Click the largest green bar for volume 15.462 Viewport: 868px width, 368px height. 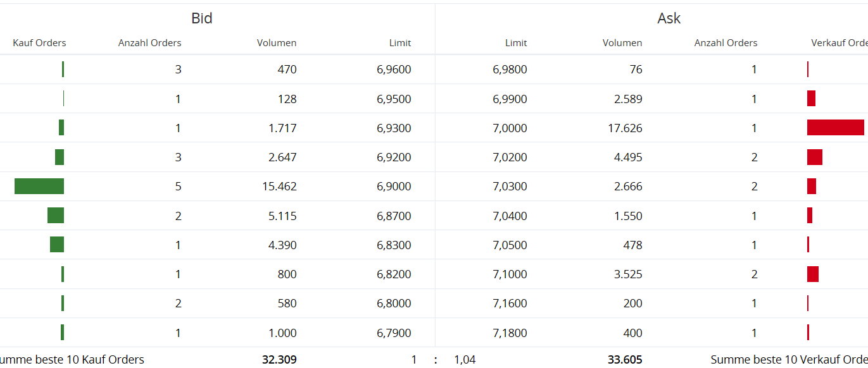pos(39,187)
